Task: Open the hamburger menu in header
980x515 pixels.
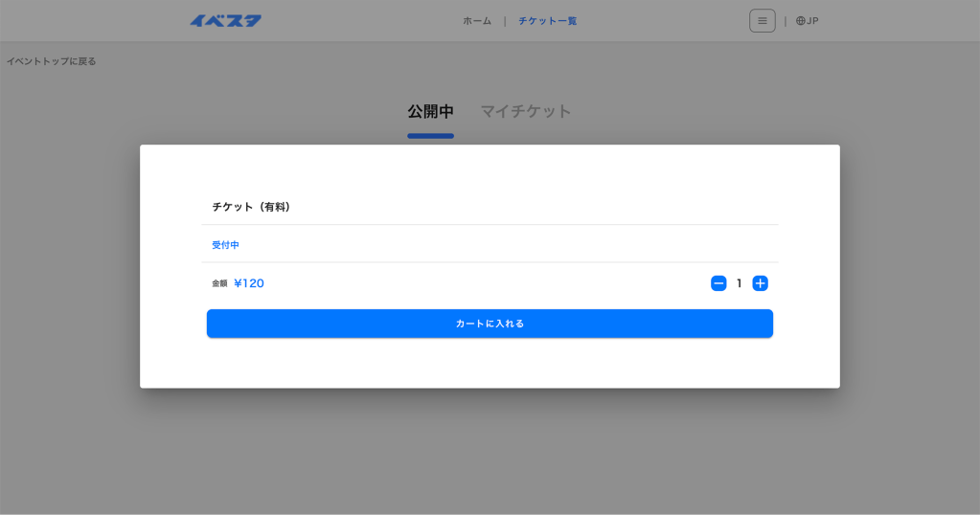Action: 762,21
